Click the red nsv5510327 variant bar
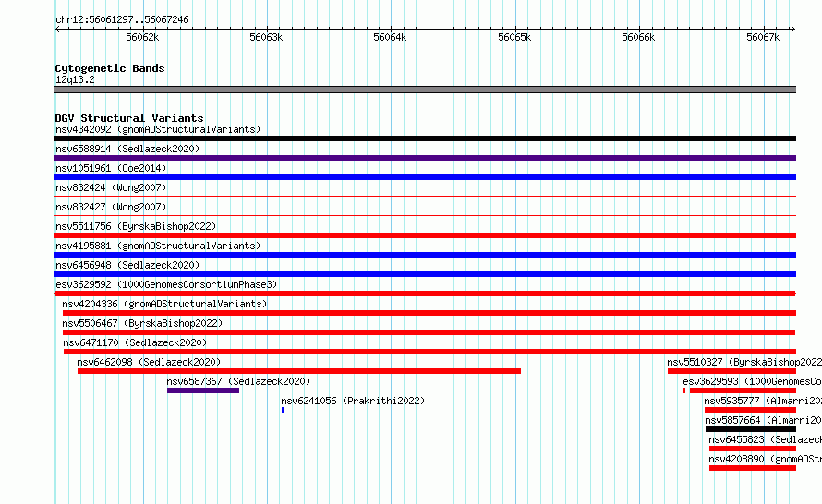Image resolution: width=822 pixels, height=504 pixels. (731, 371)
